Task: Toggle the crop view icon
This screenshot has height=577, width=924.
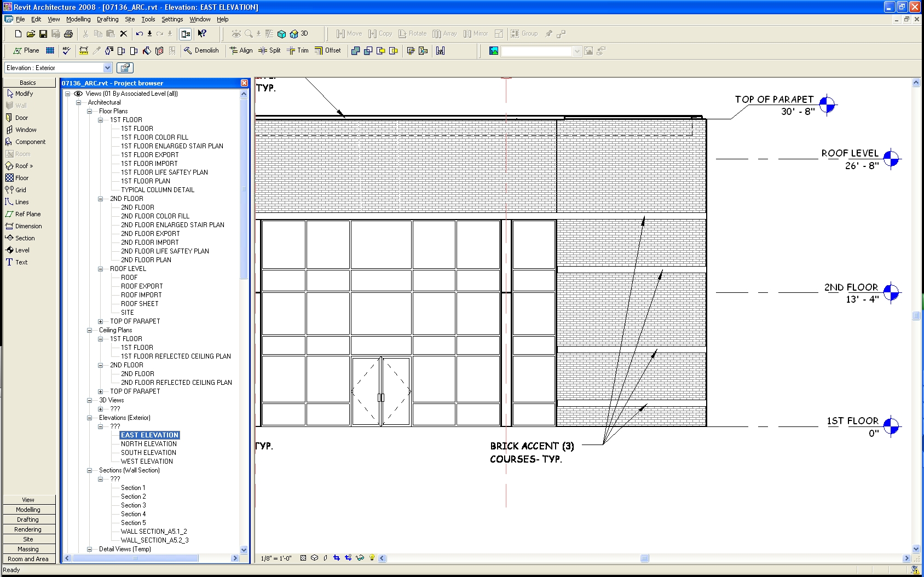Action: tap(337, 558)
